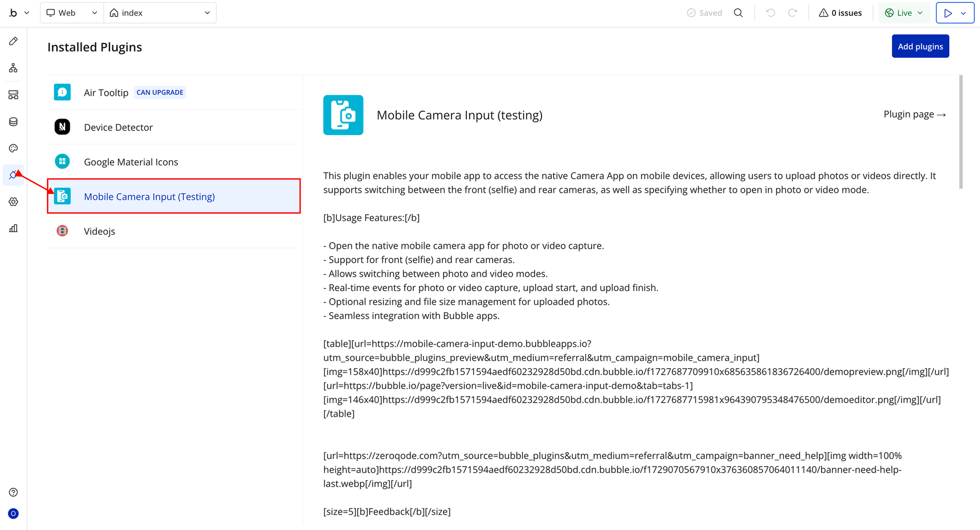Viewport: 980px width, 530px height.
Task: Open the Settings gear icon in sidebar
Action: [x=13, y=202]
